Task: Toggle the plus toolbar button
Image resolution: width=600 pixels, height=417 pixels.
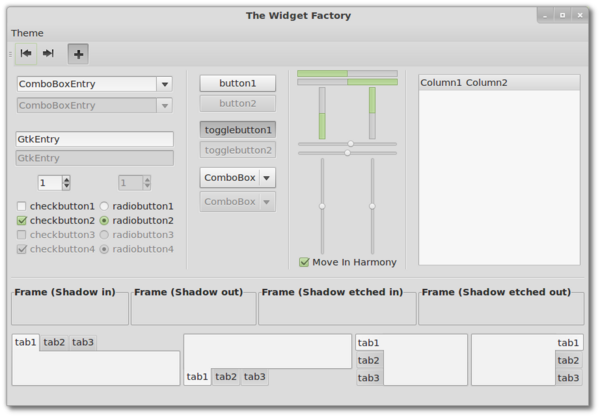Action: pos(78,53)
